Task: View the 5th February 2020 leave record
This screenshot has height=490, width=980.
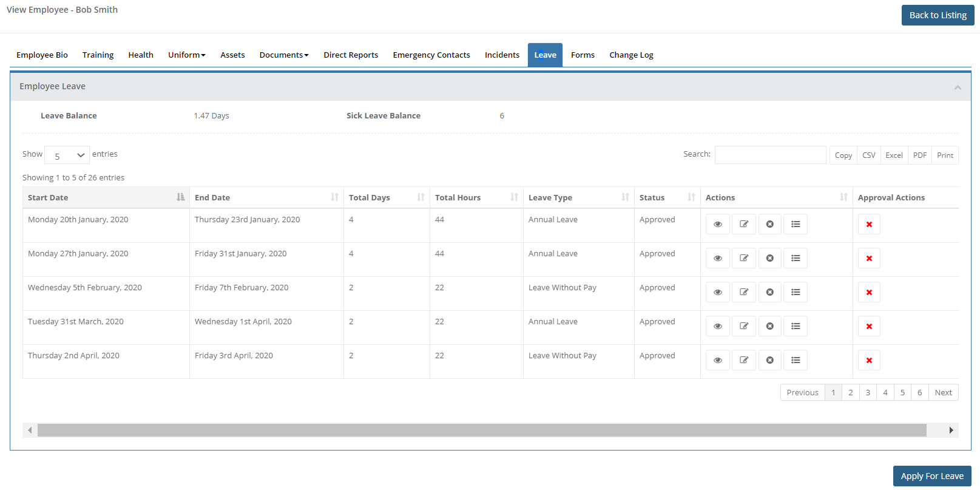Action: pyautogui.click(x=718, y=292)
